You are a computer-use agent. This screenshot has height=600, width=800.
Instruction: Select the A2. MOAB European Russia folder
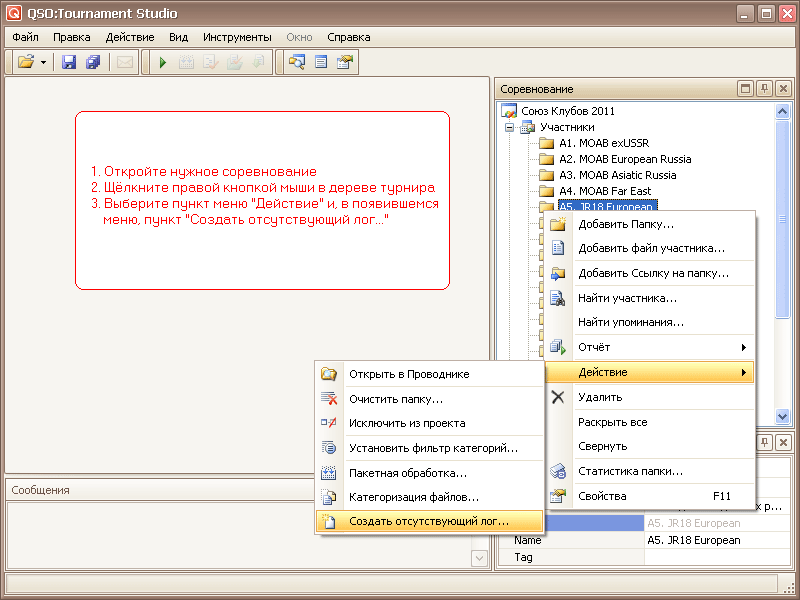625,159
